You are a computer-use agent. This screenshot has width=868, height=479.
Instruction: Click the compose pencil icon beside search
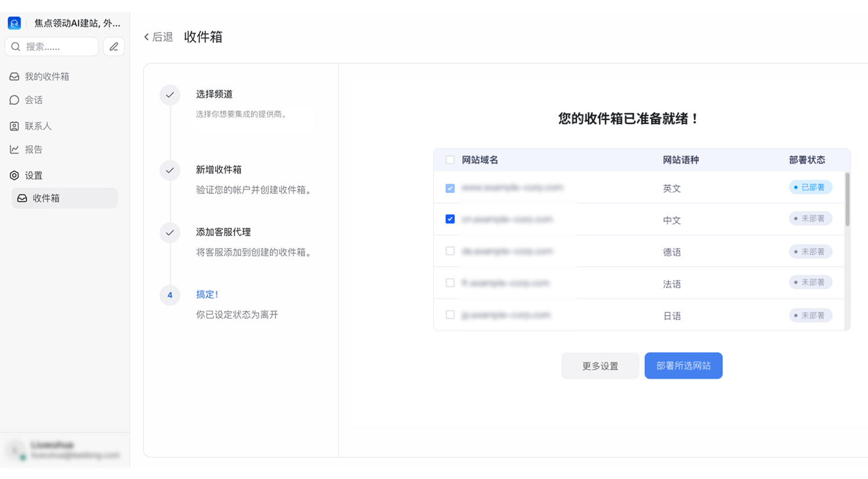tap(114, 46)
